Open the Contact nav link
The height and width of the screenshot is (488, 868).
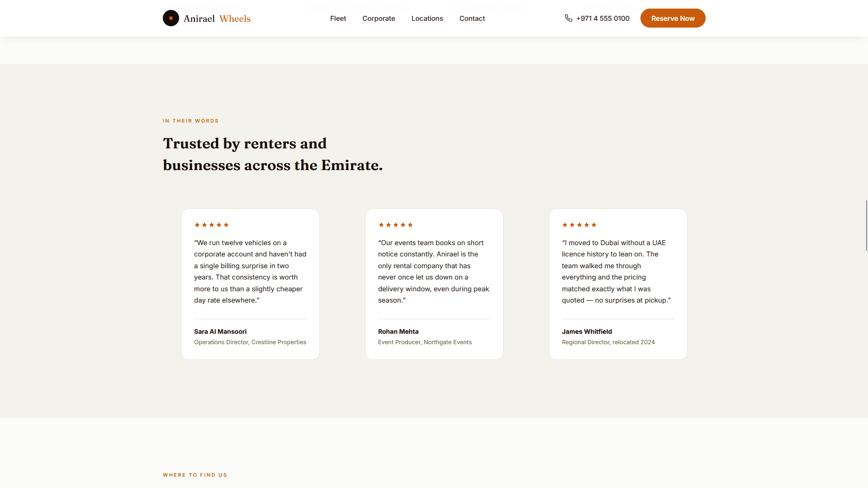(x=472, y=19)
